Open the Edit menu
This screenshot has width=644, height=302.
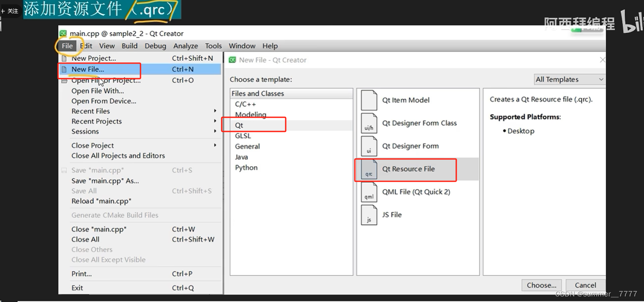coord(86,46)
